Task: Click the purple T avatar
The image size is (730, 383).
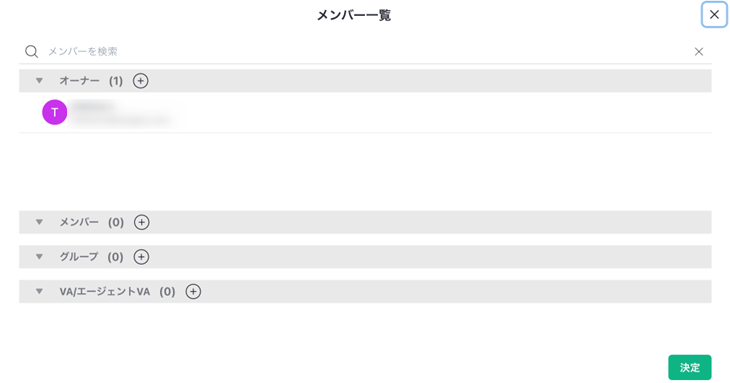Action: point(54,112)
